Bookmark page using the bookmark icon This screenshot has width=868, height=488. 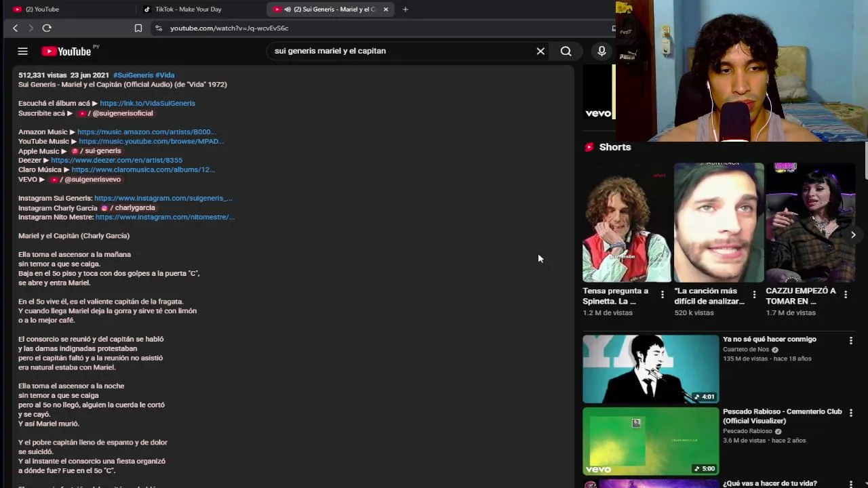138,28
